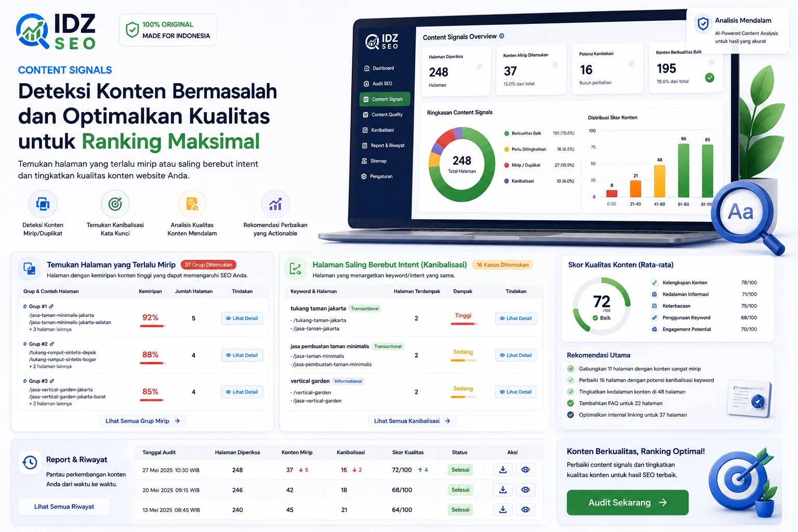This screenshot has width=798, height=532.
Task: Click the Analisis Kualitas Konten Mendalam icon
Action: 192,204
